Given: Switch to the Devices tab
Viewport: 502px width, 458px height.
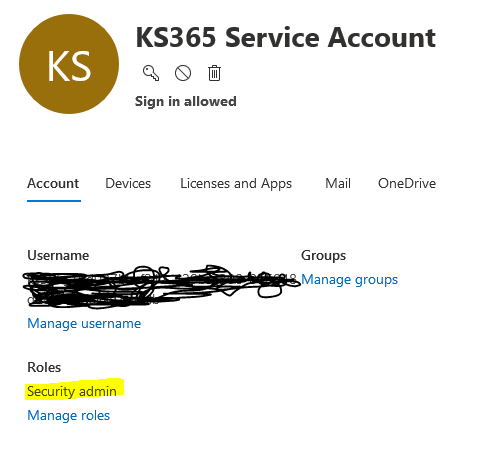Looking at the screenshot, I should (128, 183).
